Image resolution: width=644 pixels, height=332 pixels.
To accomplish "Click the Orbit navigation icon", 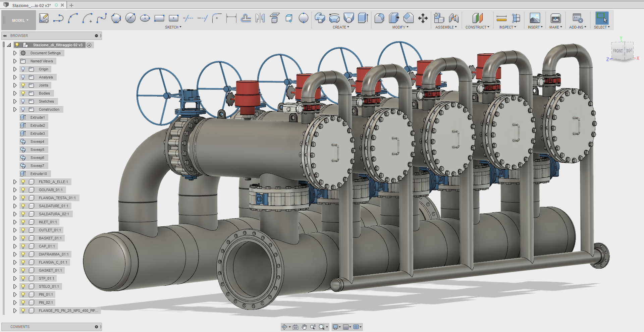I will 284,327.
